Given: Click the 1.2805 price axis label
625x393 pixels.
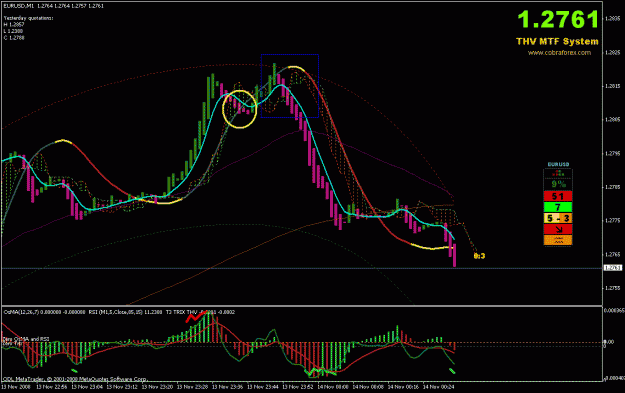Looking at the screenshot, I should [x=613, y=120].
